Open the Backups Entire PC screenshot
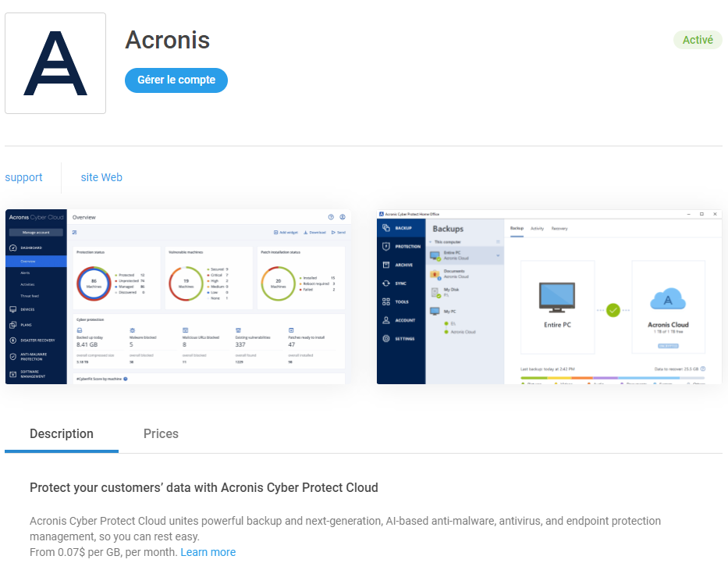The width and height of the screenshot is (728, 563). (549, 297)
